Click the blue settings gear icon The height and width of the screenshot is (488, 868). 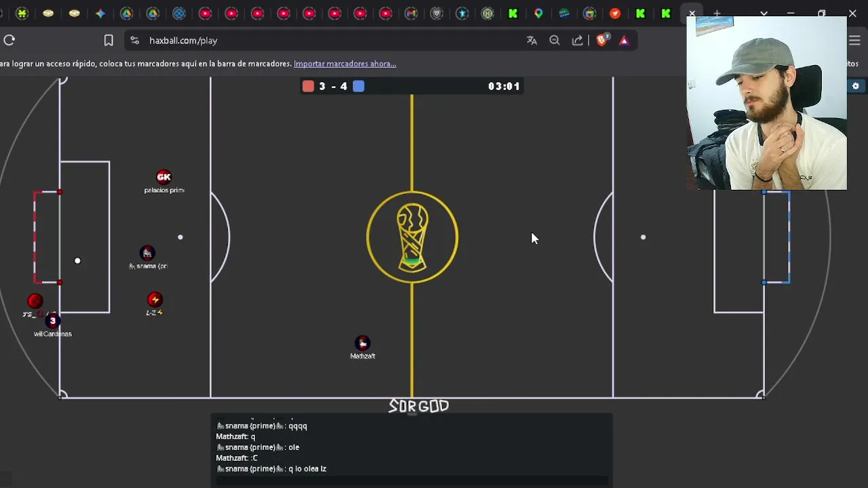point(856,86)
